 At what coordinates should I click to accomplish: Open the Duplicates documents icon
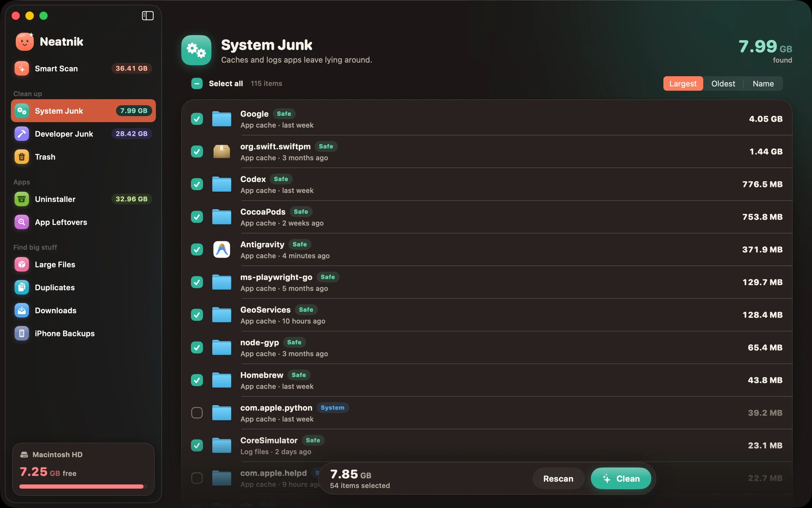tap(22, 288)
